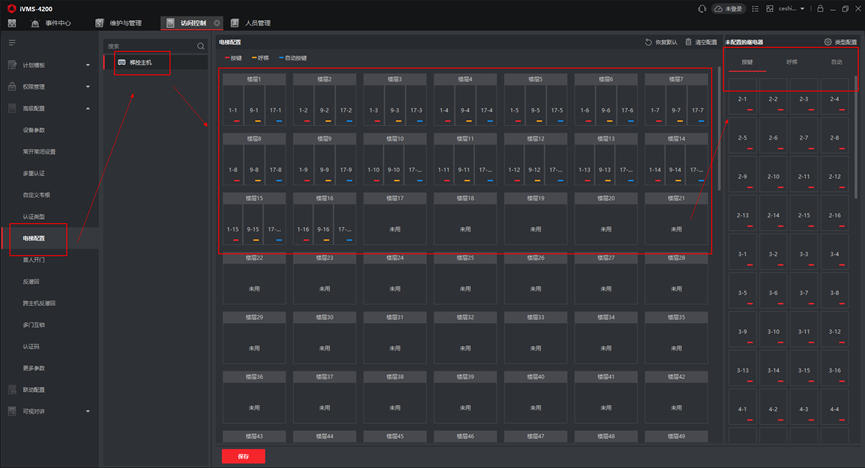Click the unused floor 22 card
Image resolution: width=865 pixels, height=468 pixels.
(x=254, y=278)
